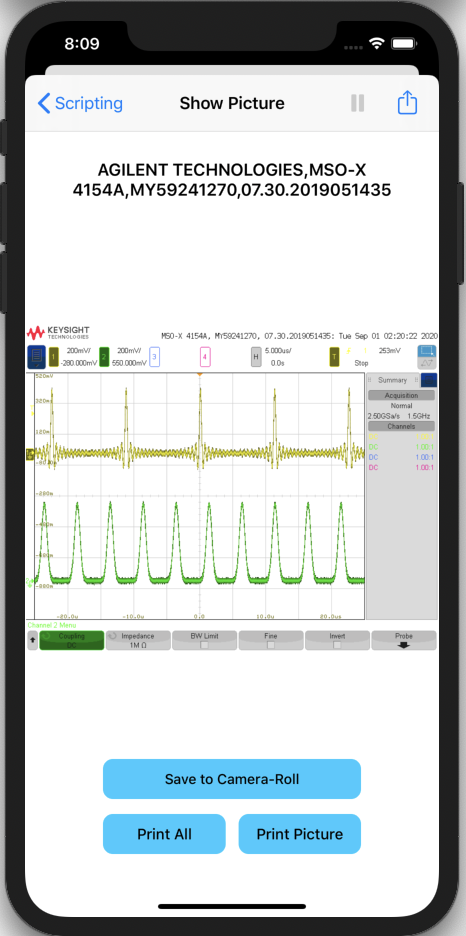Tap the oscilloscope screenshot waveform area
The height and width of the screenshot is (936, 466).
[199, 496]
